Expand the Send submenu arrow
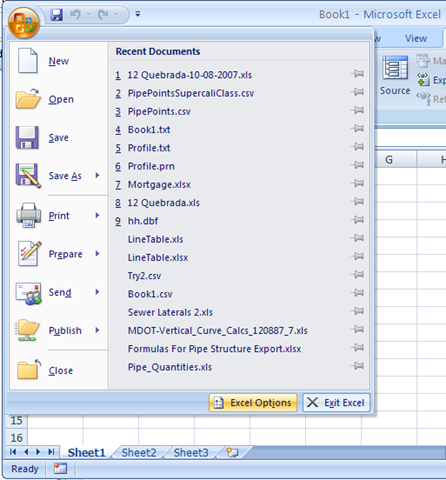 pyautogui.click(x=97, y=292)
